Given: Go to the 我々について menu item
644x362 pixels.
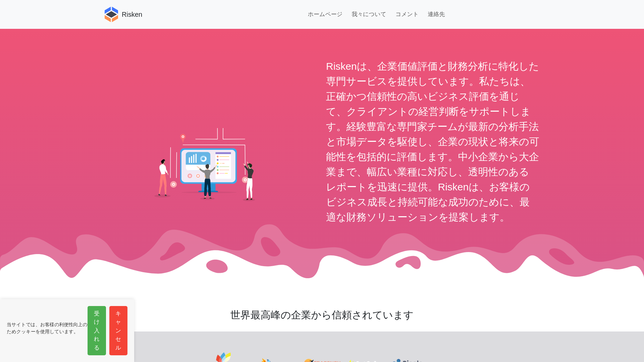Looking at the screenshot, I should click(x=369, y=14).
